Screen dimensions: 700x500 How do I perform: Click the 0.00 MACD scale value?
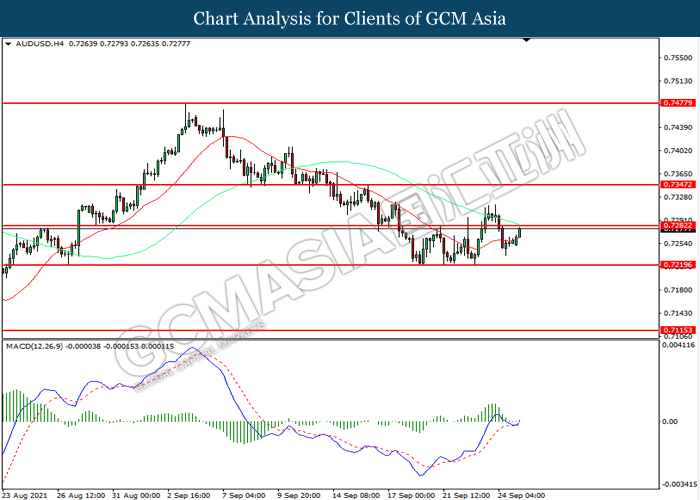670,421
